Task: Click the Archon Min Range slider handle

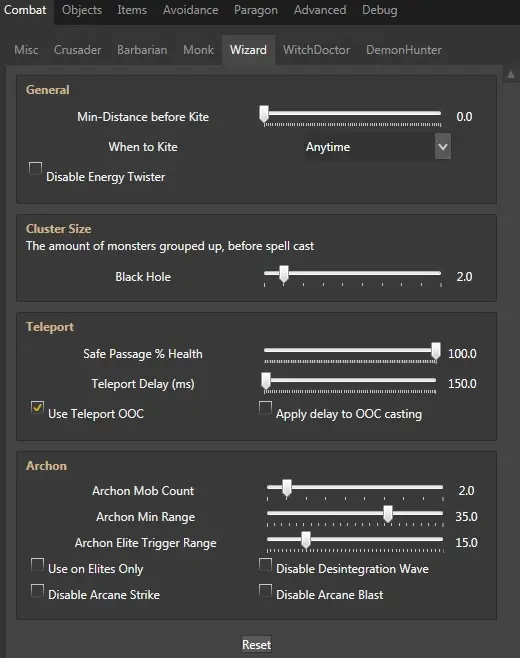Action: [x=388, y=514]
